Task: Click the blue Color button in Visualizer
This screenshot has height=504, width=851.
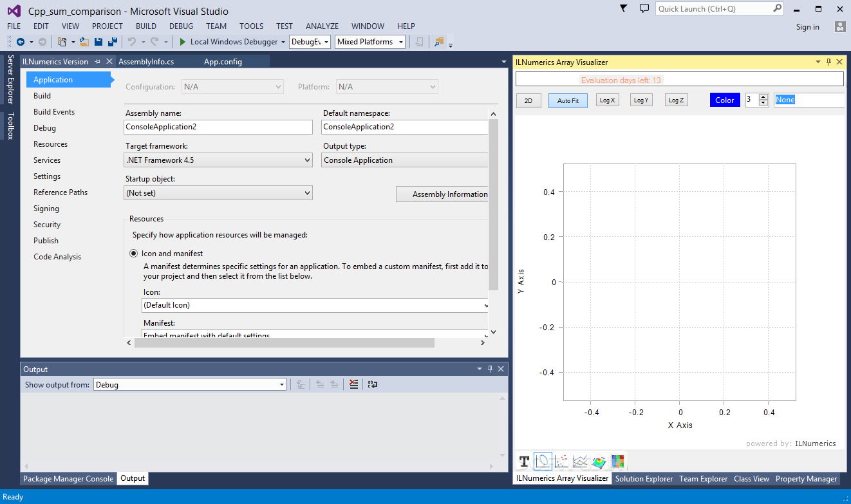Action: 725,100
